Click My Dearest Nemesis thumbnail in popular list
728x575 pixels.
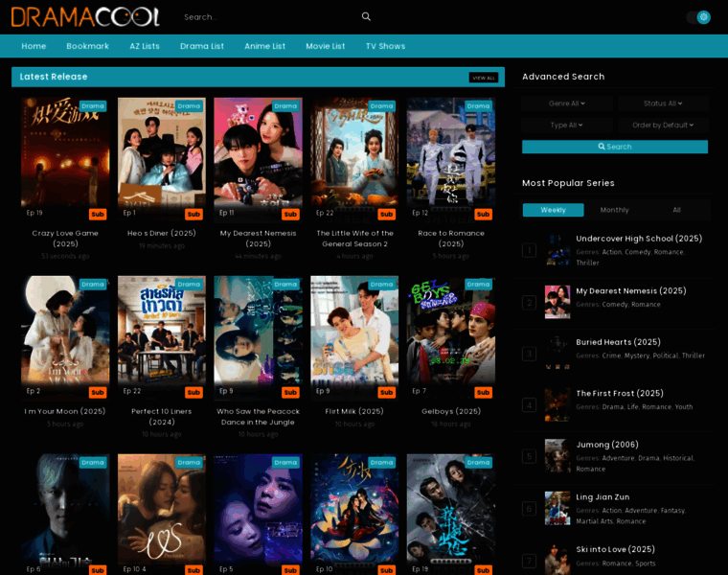pyautogui.click(x=557, y=302)
